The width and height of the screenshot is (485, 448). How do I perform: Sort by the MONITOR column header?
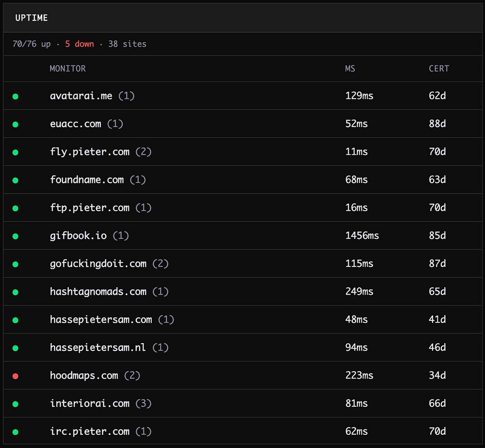point(67,68)
